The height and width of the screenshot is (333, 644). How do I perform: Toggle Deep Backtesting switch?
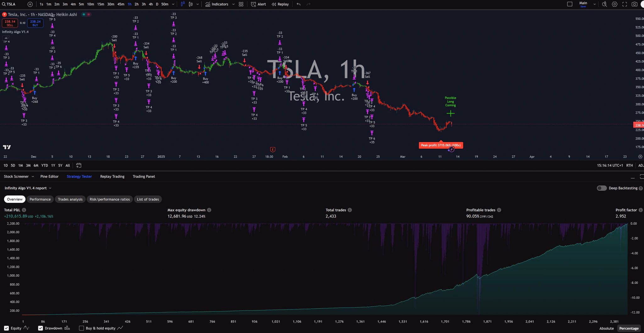[602, 188]
